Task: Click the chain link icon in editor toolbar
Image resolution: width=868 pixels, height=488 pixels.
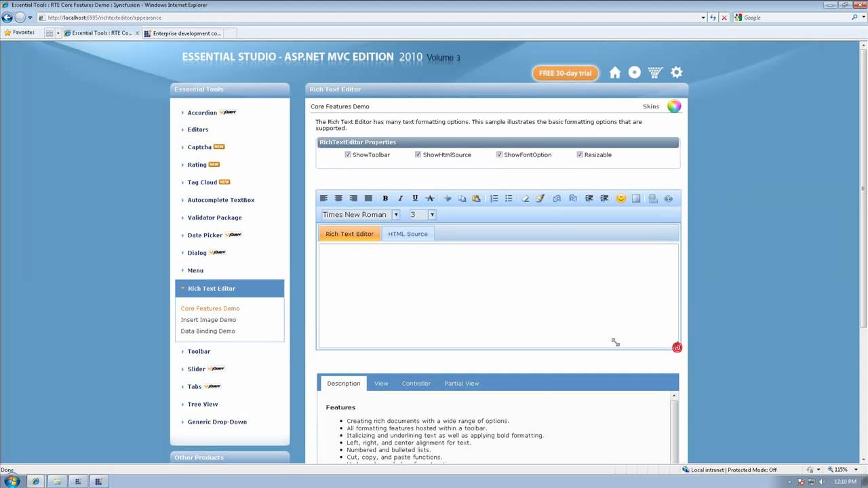Action: coord(669,199)
